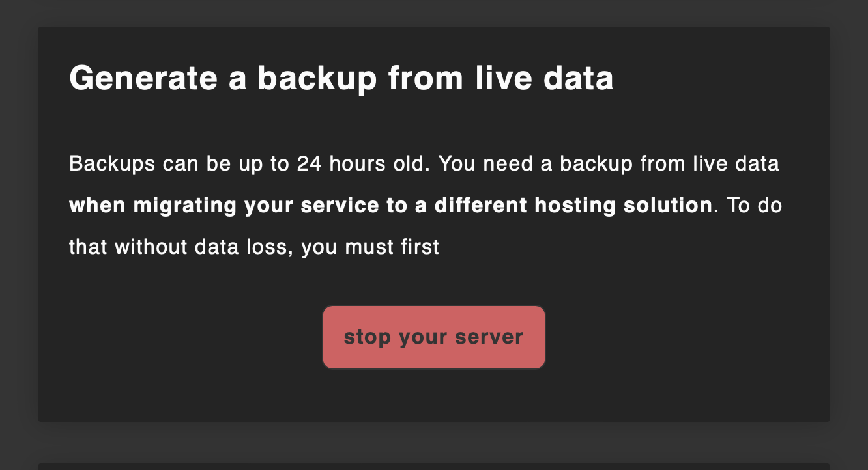Click the Generate a backup from live data heading

[x=341, y=77]
